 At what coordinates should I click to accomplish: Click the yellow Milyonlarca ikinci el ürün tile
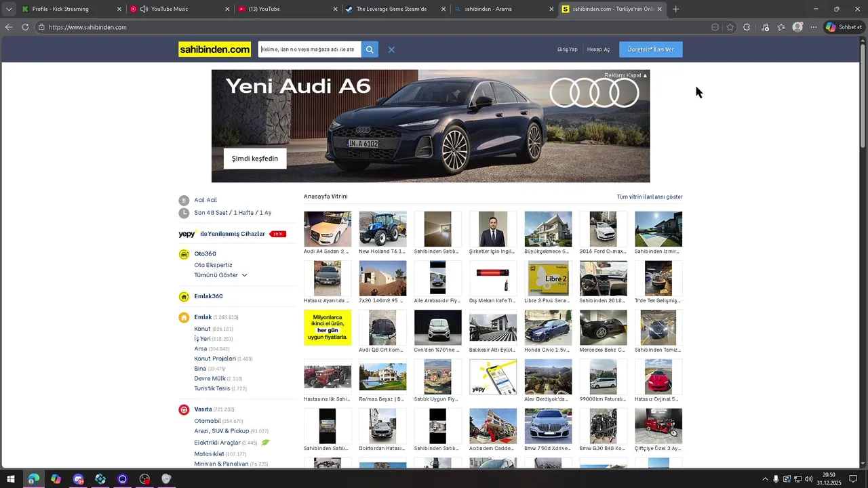328,328
